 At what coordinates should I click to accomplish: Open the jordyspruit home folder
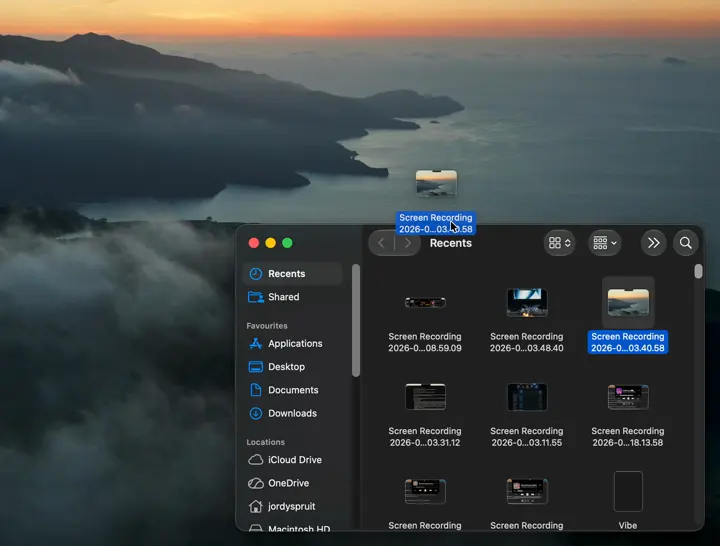(x=293, y=507)
